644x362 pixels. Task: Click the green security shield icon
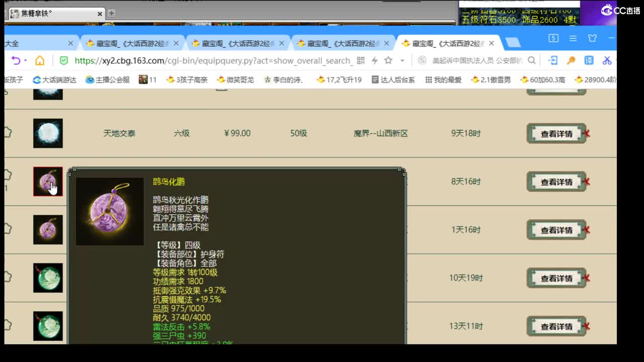(64, 60)
